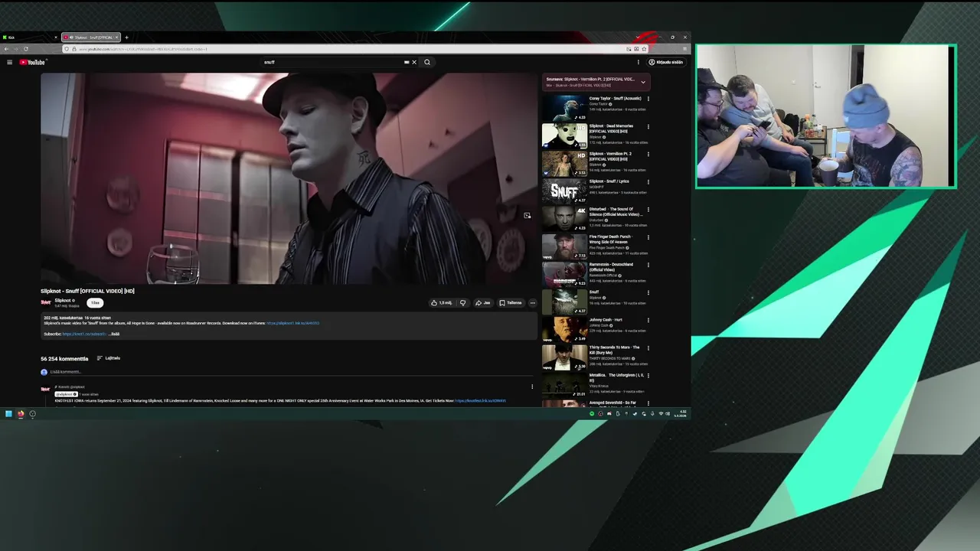Open Slipknot - Snuff / Lyrics thumbnail

coord(564,190)
